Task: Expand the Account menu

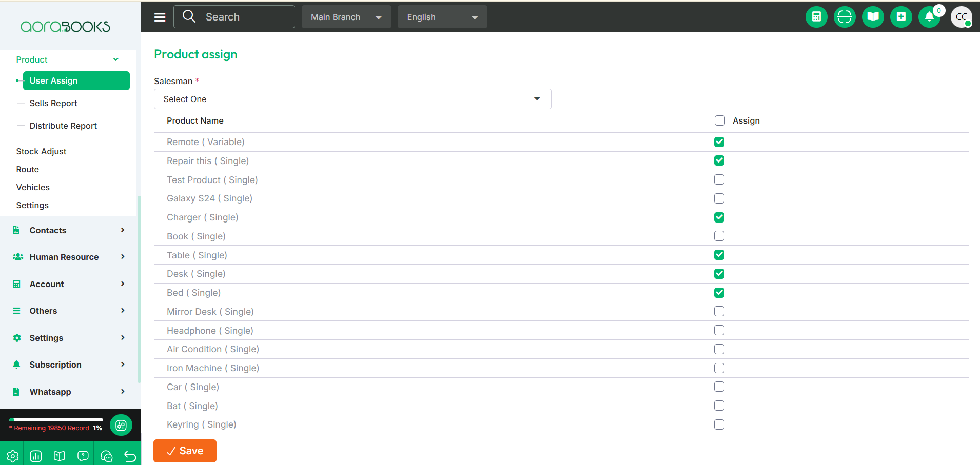Action: 68,284
